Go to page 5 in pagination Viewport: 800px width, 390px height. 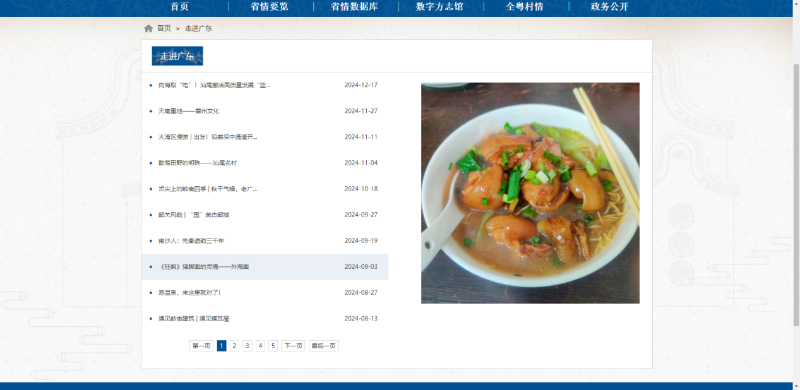(x=273, y=346)
